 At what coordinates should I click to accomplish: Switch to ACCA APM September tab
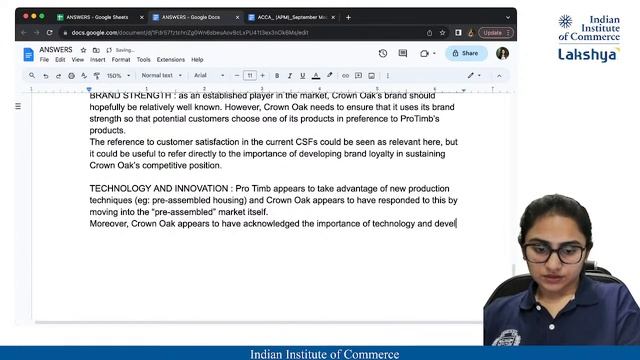[292, 18]
